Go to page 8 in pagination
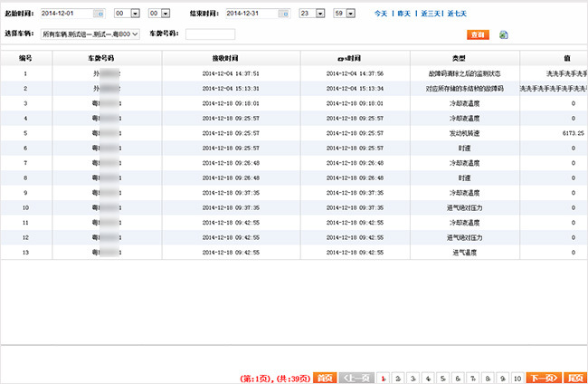 488,379
